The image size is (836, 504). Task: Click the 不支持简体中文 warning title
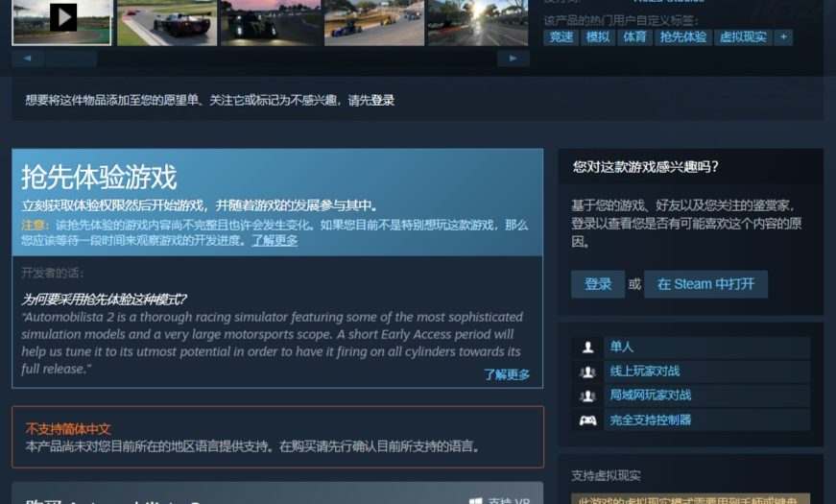(x=68, y=429)
